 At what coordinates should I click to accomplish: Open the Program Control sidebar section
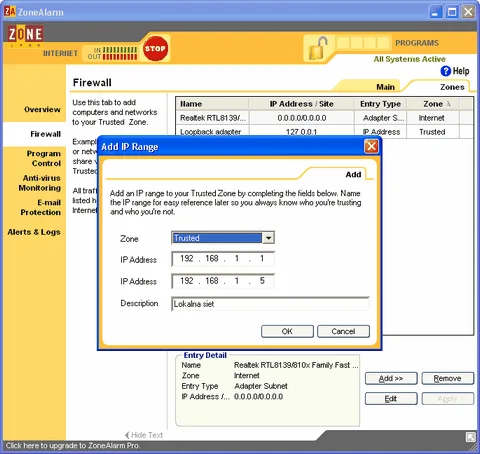point(44,158)
